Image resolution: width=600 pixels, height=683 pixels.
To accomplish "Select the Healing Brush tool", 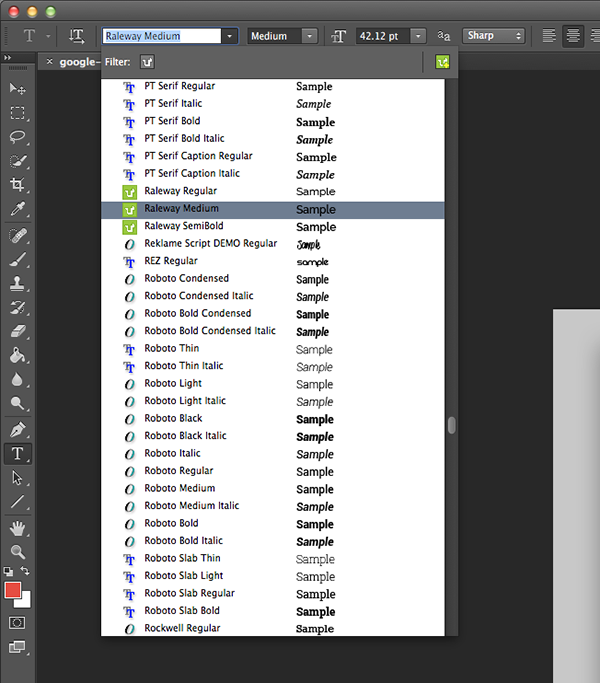I will coord(17,236).
